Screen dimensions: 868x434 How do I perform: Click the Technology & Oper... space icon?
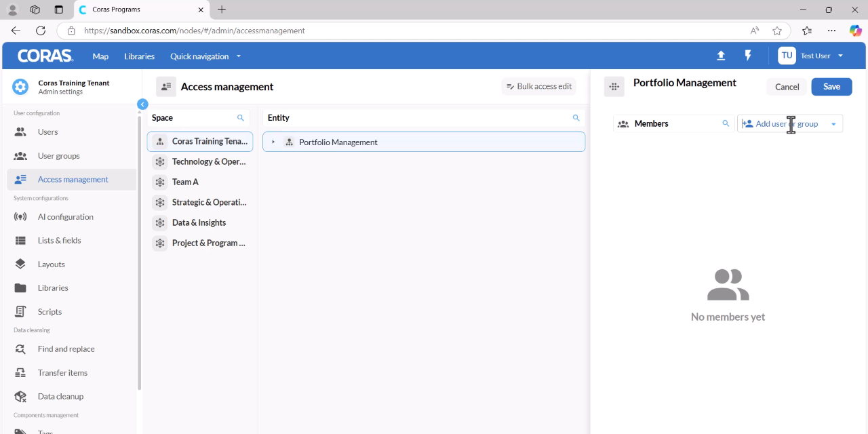coord(160,162)
